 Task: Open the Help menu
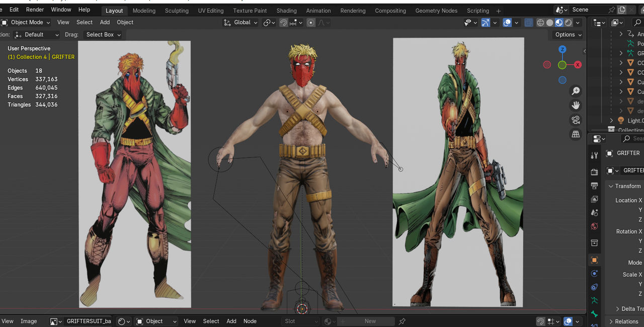(84, 10)
